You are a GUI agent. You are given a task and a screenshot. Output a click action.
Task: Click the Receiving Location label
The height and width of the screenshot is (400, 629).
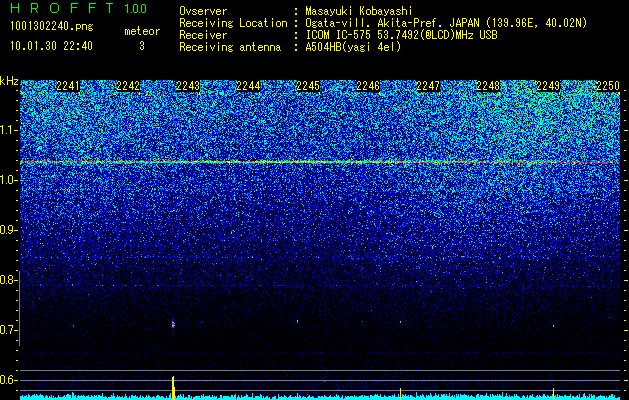pos(233,23)
